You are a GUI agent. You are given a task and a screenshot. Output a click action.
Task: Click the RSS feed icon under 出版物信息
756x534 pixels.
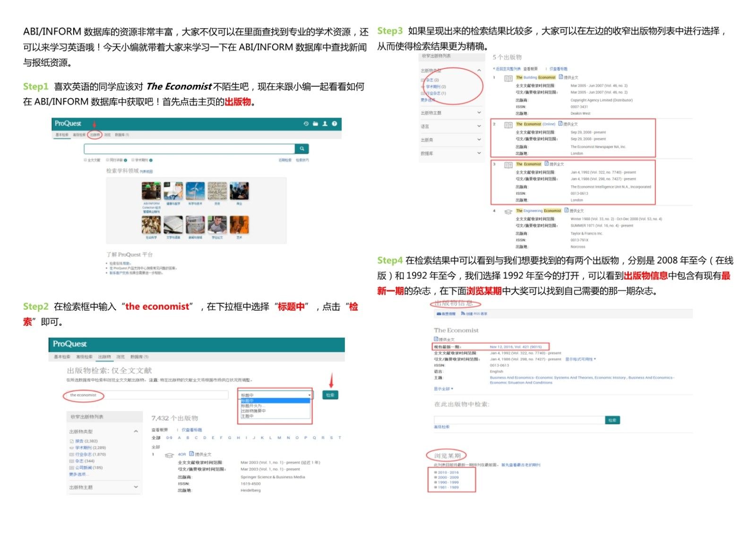(463, 314)
